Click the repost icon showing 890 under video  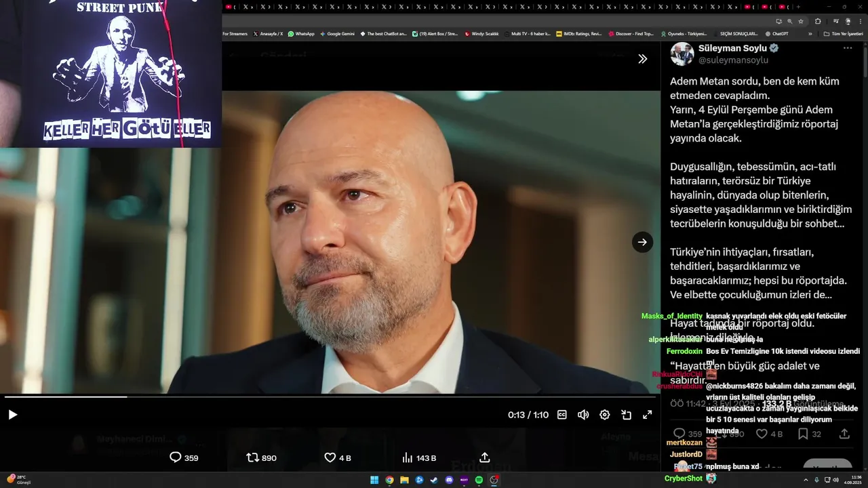pos(261,457)
